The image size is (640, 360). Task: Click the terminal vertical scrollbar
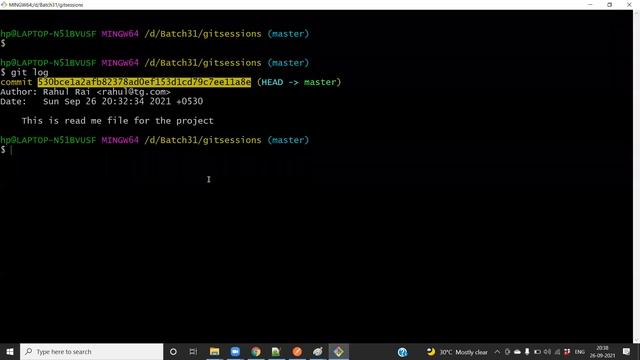636,176
